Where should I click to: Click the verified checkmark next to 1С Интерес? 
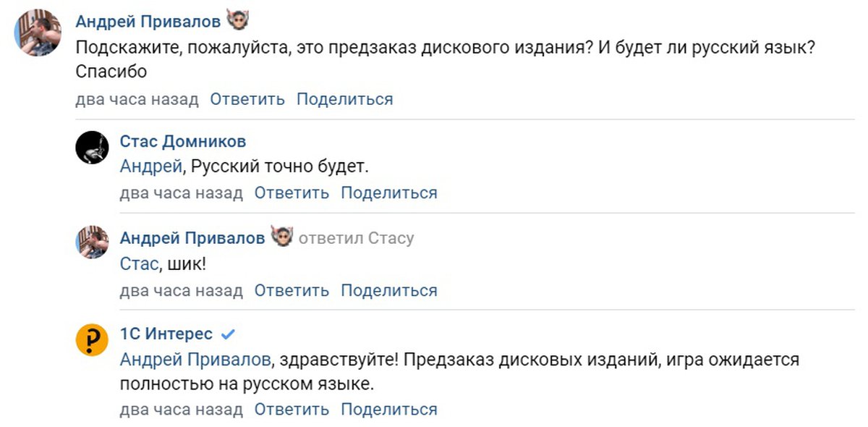tap(228, 334)
